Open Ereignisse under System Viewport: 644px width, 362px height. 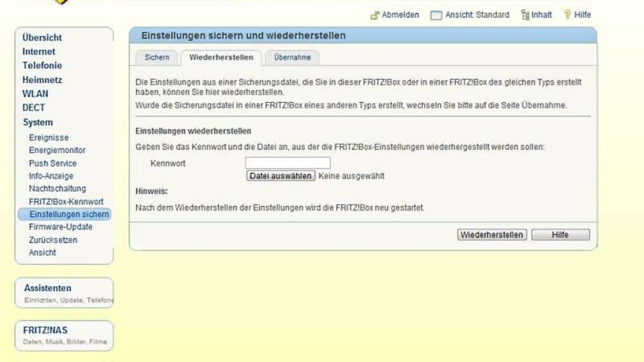[x=49, y=138]
